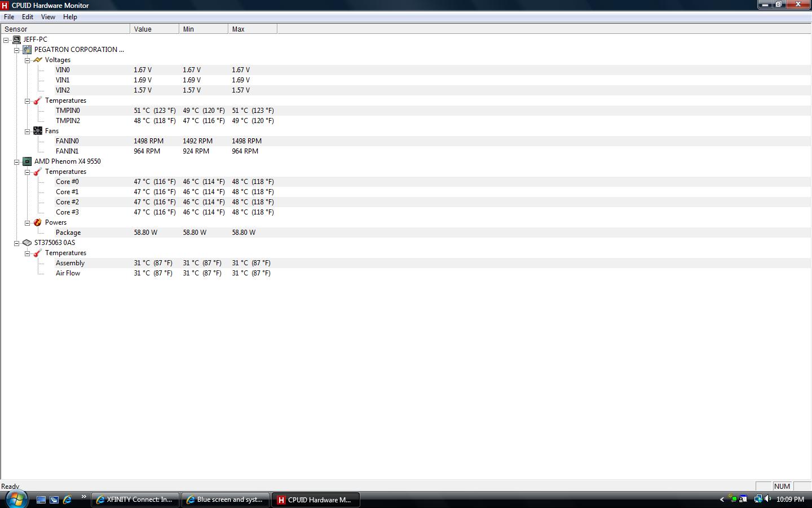Expand the quick launch overflow chevron

pos(84,497)
